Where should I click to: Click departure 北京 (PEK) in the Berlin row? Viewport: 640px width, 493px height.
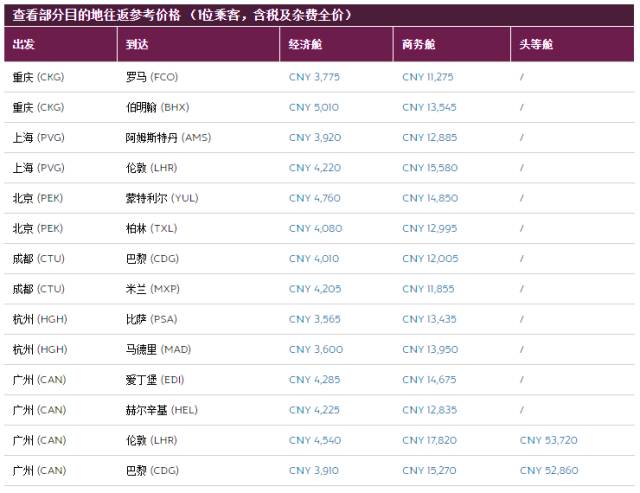pyautogui.click(x=38, y=228)
